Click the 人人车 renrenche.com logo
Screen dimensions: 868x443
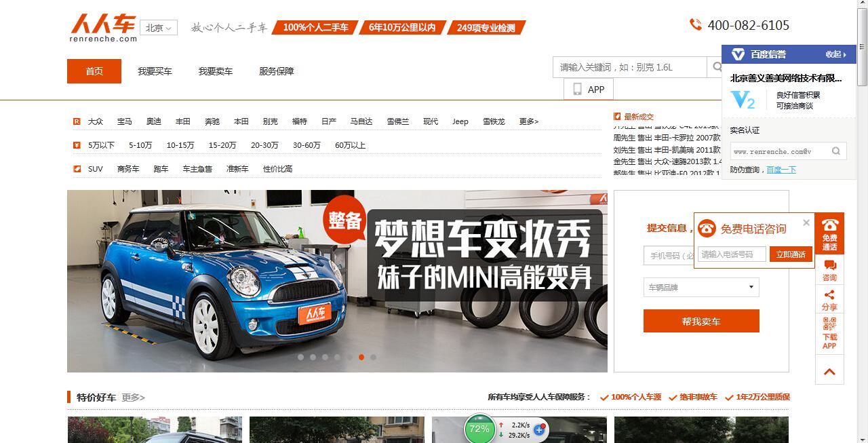(103, 28)
